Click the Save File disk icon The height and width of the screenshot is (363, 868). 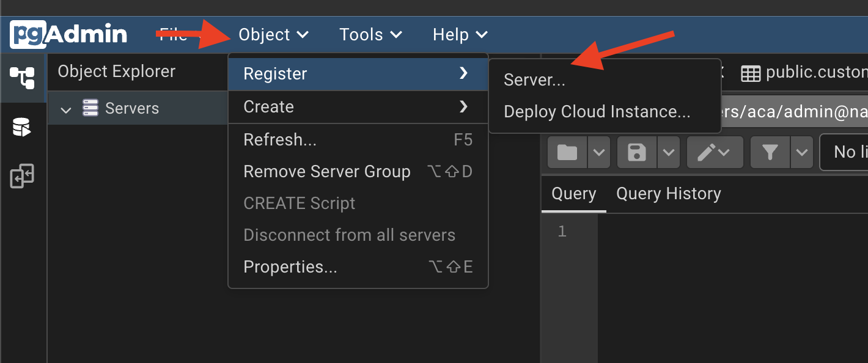tap(636, 152)
